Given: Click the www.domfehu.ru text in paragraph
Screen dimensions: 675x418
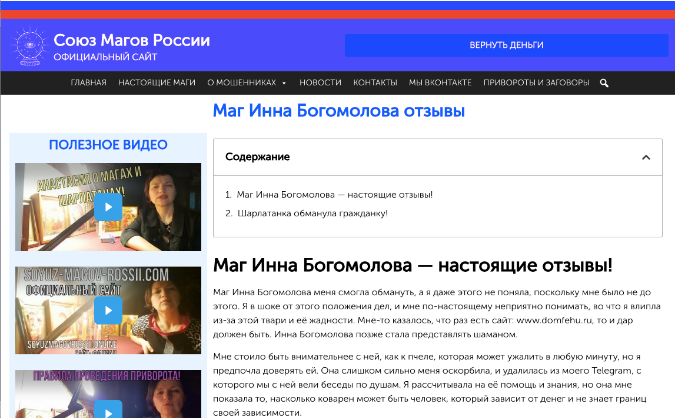Looking at the screenshot, I should coord(554,320).
